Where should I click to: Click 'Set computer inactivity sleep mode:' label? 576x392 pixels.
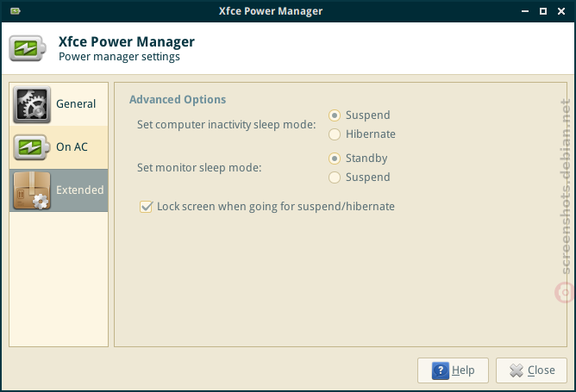click(226, 125)
